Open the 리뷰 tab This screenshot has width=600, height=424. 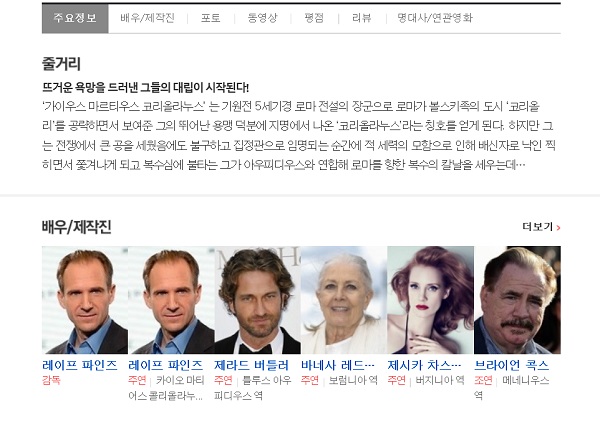coord(362,18)
